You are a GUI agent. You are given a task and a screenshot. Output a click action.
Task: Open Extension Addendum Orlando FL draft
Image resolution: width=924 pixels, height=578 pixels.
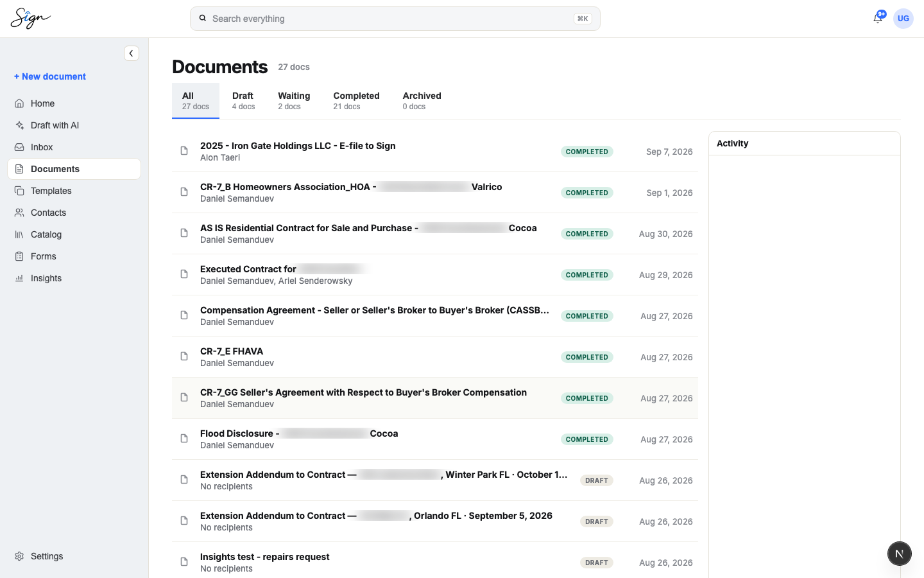[x=376, y=516]
